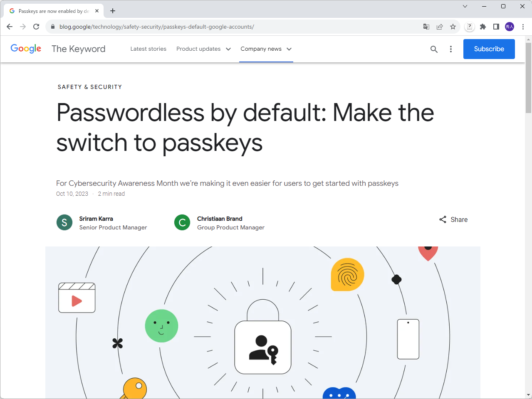Open a new browser tab
The image size is (532, 399).
coord(113,11)
